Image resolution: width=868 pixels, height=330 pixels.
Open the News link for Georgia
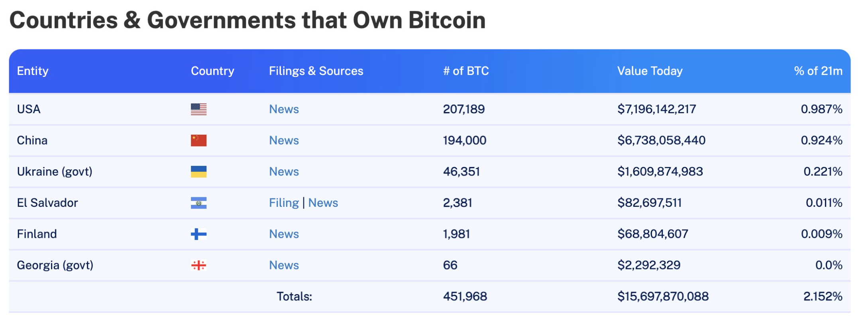[284, 265]
